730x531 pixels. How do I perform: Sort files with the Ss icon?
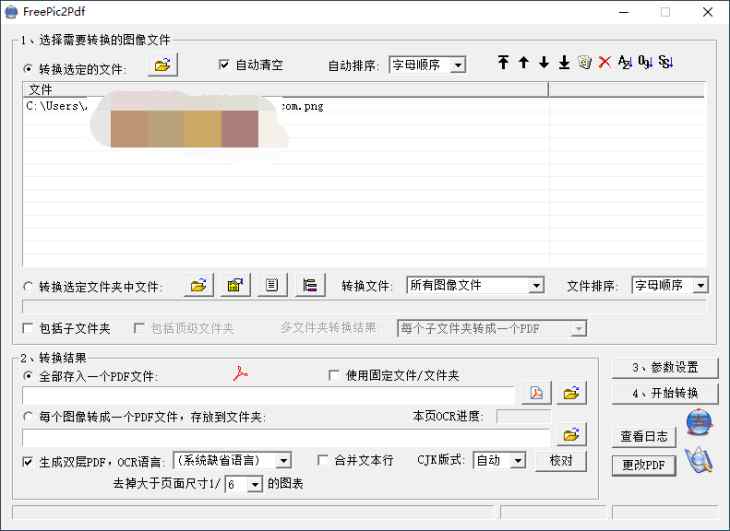(x=666, y=62)
